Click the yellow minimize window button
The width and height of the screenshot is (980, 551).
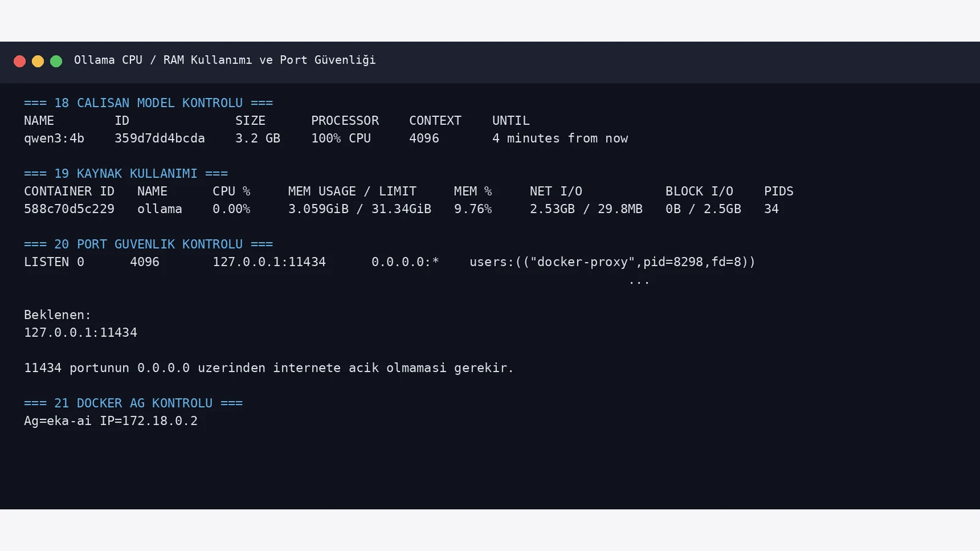click(38, 61)
